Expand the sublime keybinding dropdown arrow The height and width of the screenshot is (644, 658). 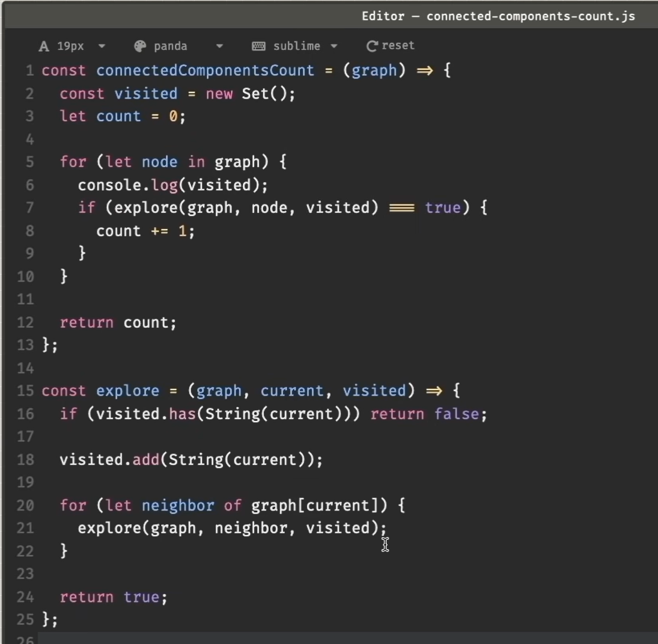tap(334, 46)
